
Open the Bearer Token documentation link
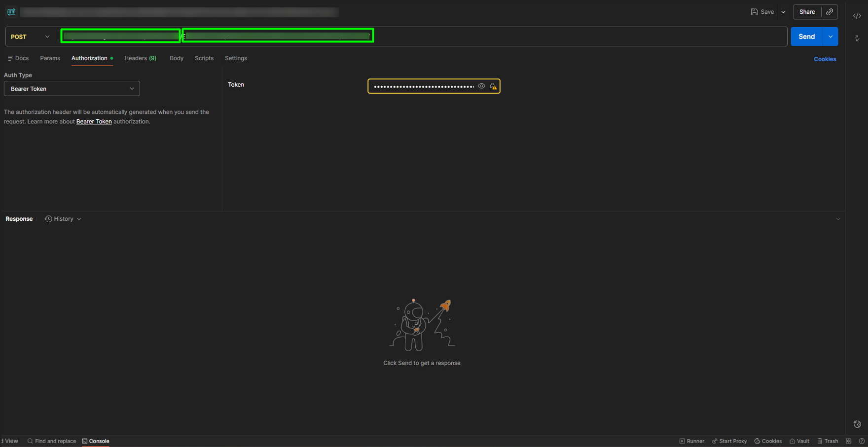(x=94, y=122)
